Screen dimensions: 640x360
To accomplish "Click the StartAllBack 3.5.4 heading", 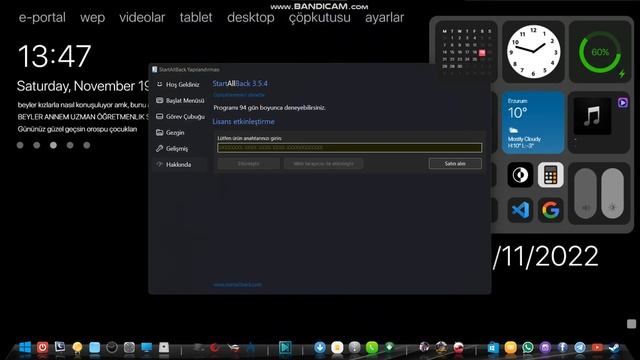I will point(240,84).
